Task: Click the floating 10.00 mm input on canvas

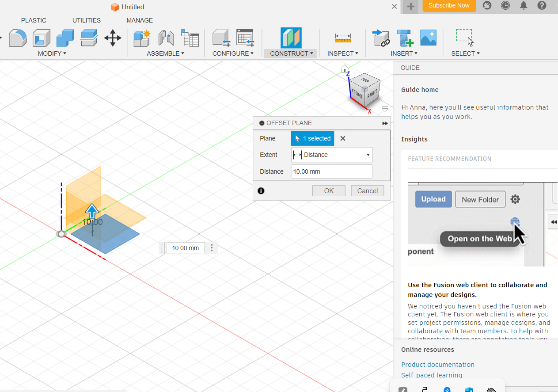Action: click(186, 248)
